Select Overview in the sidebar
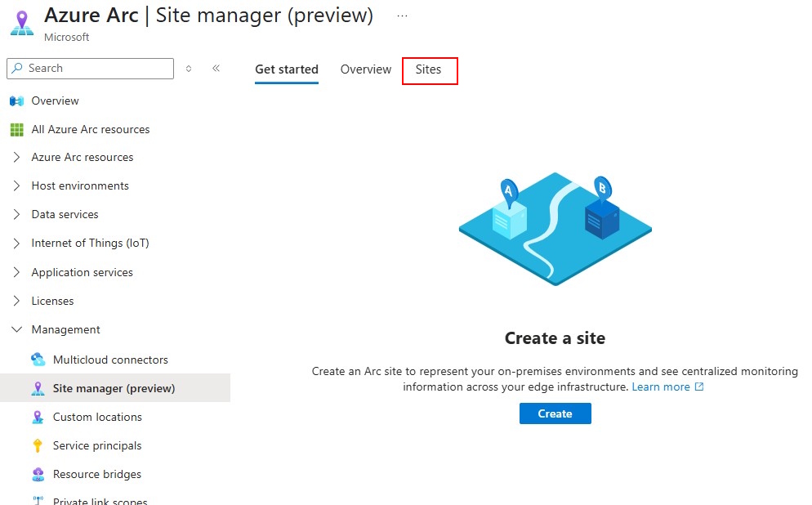 (55, 101)
